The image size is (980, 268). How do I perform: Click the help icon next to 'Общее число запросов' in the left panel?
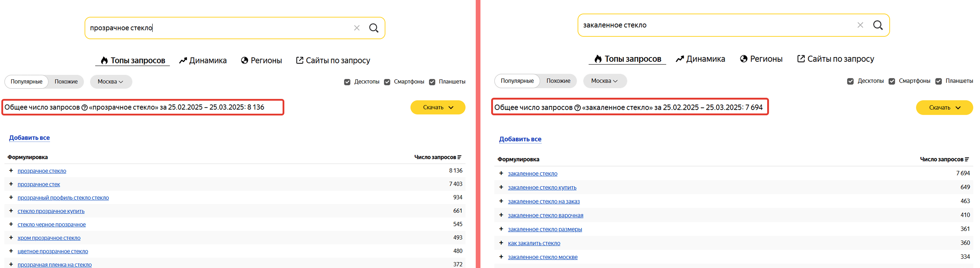tap(84, 108)
